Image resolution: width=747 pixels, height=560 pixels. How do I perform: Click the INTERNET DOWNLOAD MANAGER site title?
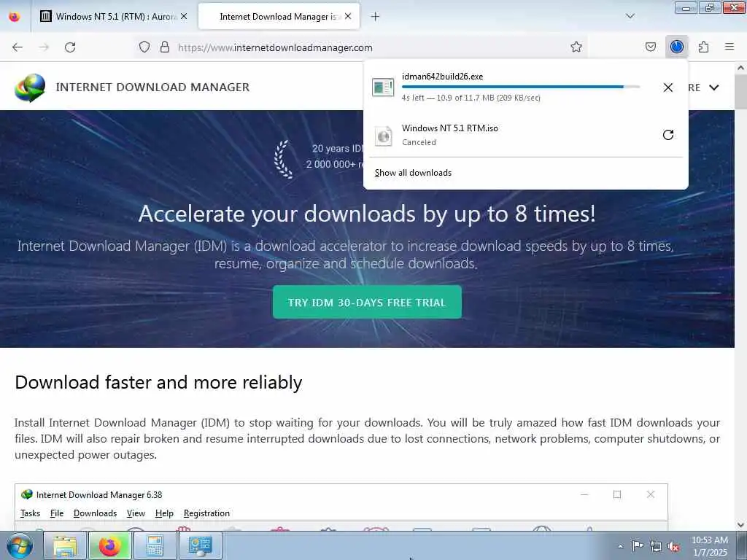pos(152,87)
